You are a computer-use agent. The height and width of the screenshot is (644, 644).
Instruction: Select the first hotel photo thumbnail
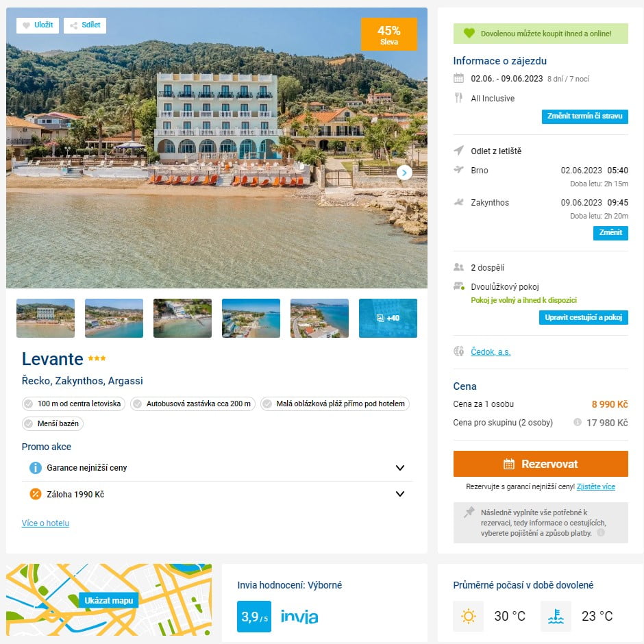point(45,318)
